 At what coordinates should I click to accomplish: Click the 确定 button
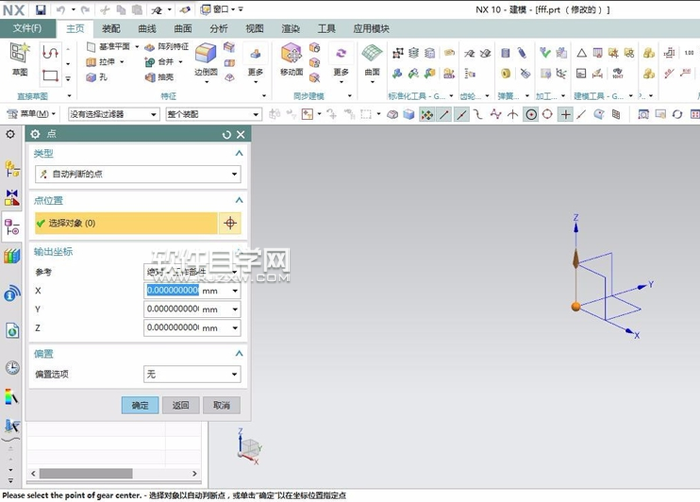[139, 405]
